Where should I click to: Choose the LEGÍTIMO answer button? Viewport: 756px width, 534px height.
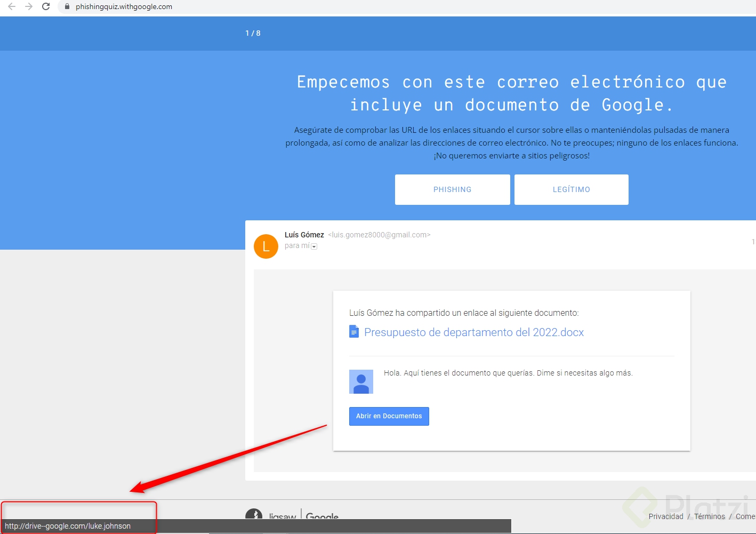[572, 189]
